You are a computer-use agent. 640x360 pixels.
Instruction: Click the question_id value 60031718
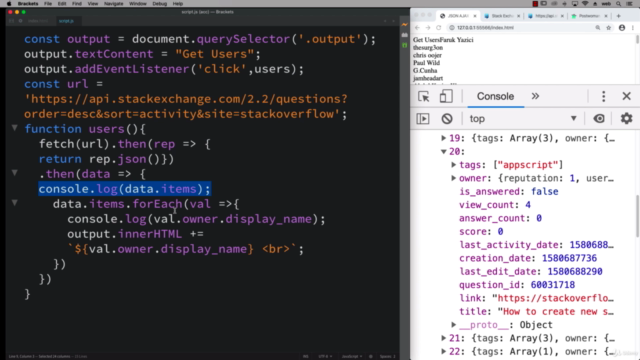point(553,285)
